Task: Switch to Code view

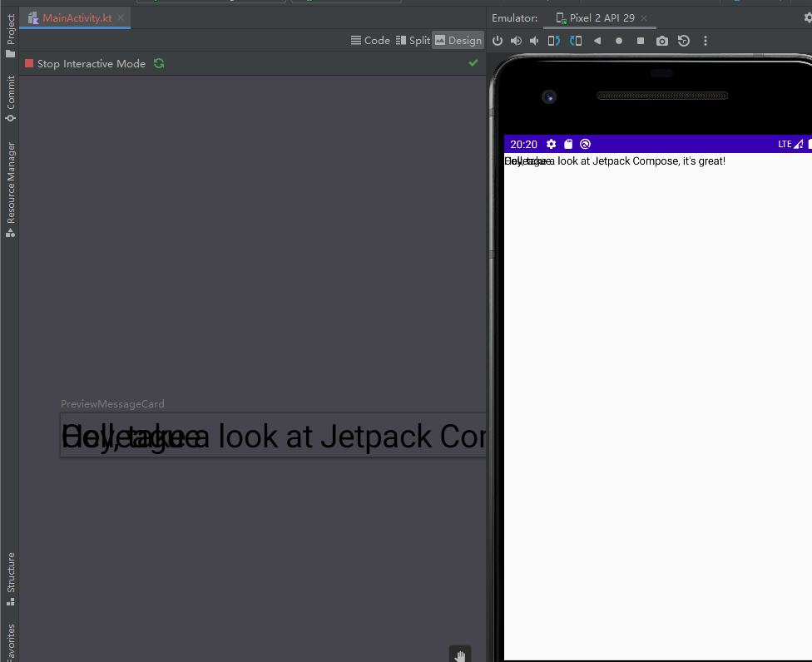Action: coord(370,40)
